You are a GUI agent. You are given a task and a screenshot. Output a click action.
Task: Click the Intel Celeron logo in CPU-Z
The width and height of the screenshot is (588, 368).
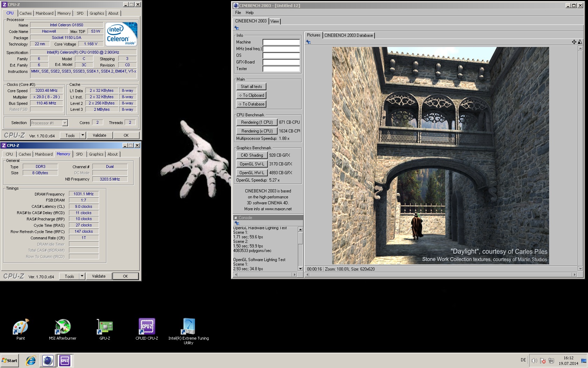click(x=121, y=34)
